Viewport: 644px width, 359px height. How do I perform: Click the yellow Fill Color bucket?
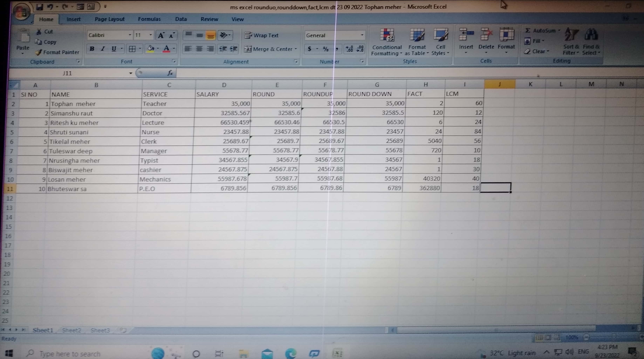151,49
